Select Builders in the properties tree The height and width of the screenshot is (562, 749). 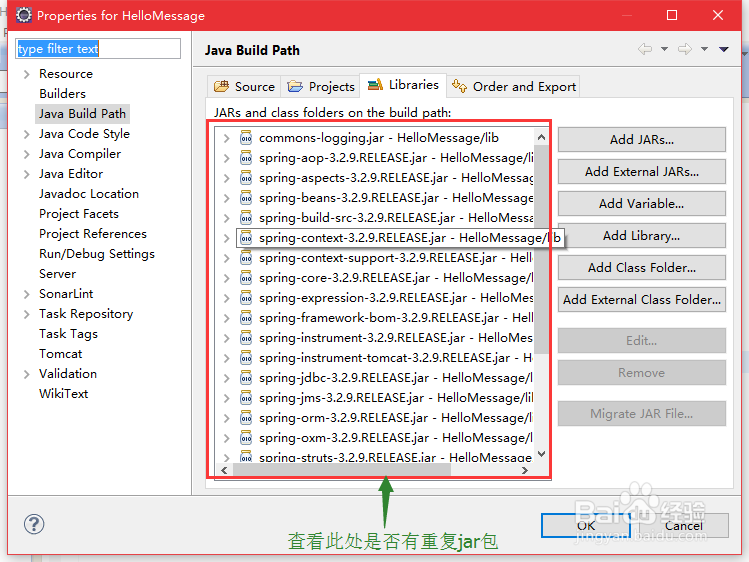click(x=63, y=94)
